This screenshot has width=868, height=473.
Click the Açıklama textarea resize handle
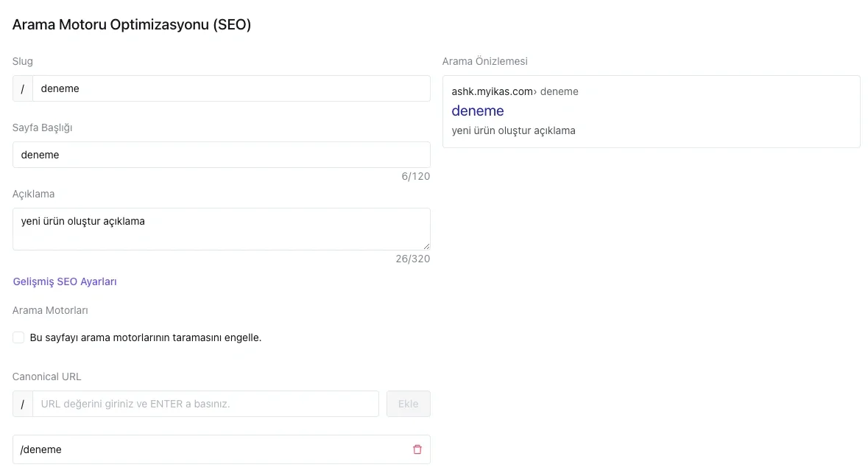426,246
